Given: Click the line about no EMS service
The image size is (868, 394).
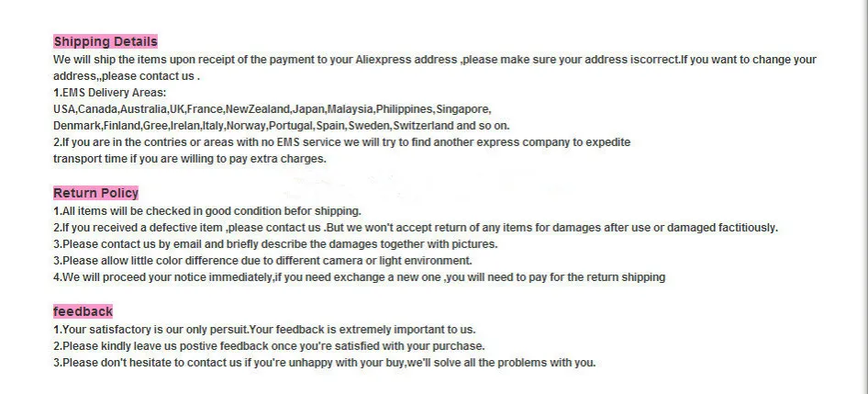Looking at the screenshot, I should click(x=341, y=142).
